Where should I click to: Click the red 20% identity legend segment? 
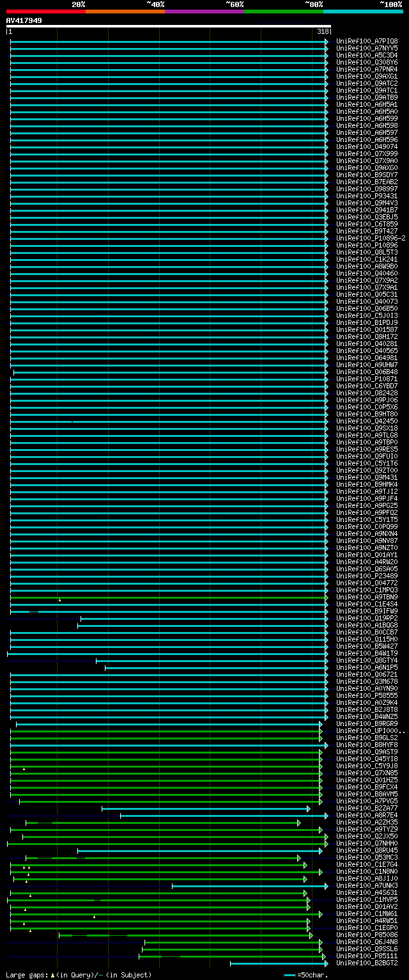point(45,12)
